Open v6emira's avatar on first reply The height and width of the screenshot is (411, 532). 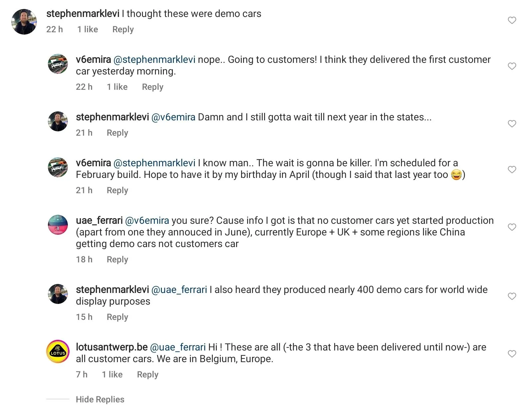[x=58, y=64]
